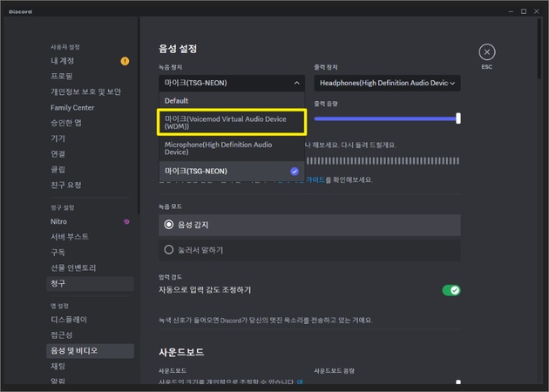Open 구독 settings
Image resolution: width=549 pixels, height=392 pixels.
pyautogui.click(x=58, y=252)
